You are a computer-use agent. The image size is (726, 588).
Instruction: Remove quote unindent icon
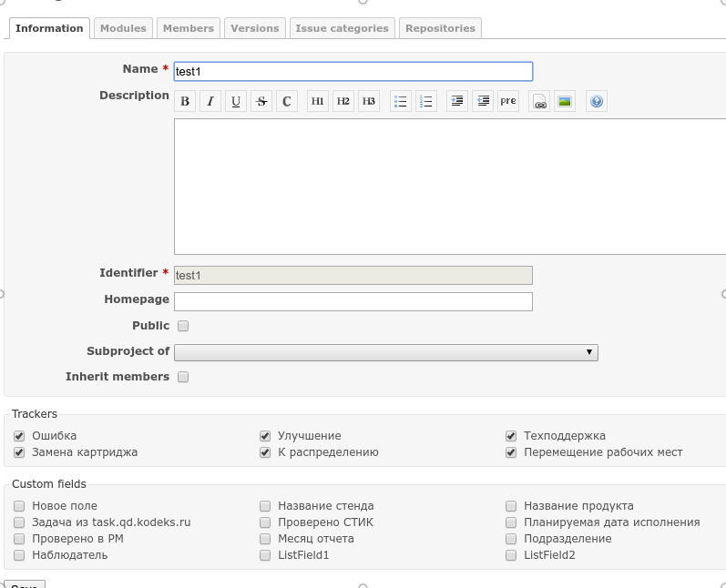[483, 101]
